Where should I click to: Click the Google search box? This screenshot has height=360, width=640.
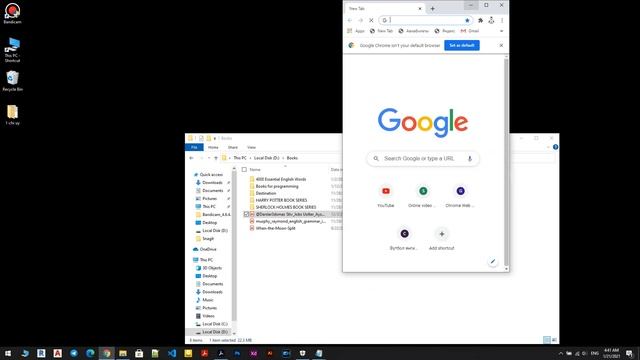tap(423, 158)
